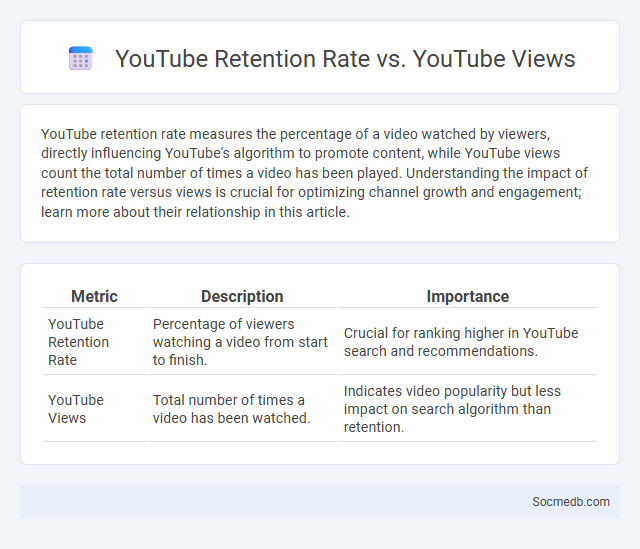
Task: Select the 'YouTube Retention Rate' cell
Action: [x=94, y=342]
